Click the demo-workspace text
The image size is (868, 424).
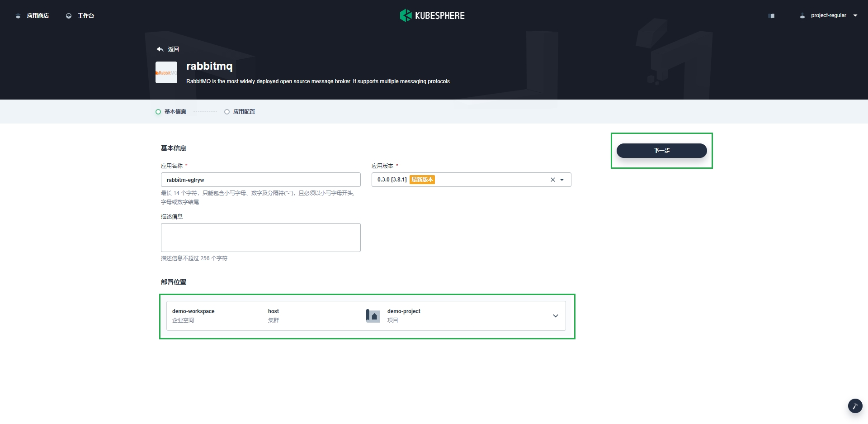point(193,311)
